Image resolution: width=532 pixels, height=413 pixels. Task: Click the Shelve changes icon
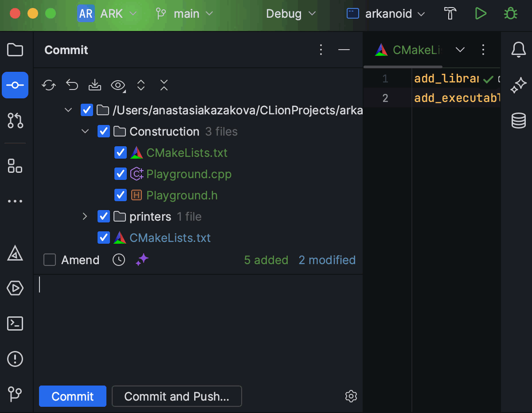click(95, 85)
